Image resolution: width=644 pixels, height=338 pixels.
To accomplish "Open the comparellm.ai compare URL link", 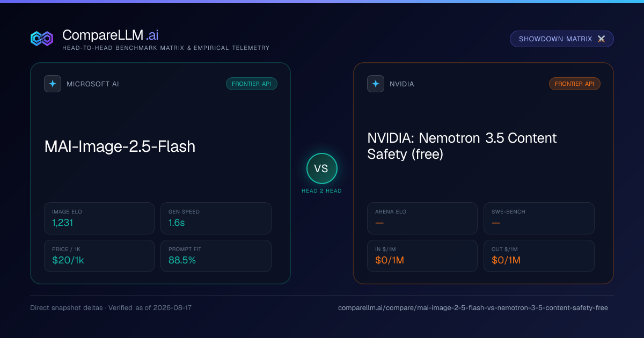I will click(x=473, y=308).
